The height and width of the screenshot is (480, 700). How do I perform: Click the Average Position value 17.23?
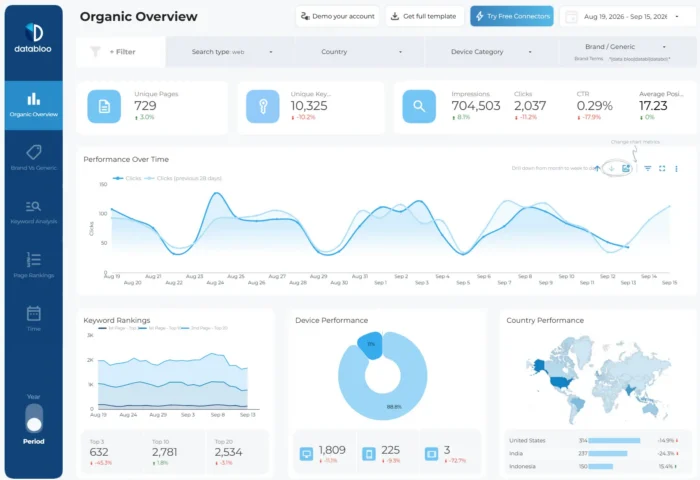pyautogui.click(x=653, y=105)
